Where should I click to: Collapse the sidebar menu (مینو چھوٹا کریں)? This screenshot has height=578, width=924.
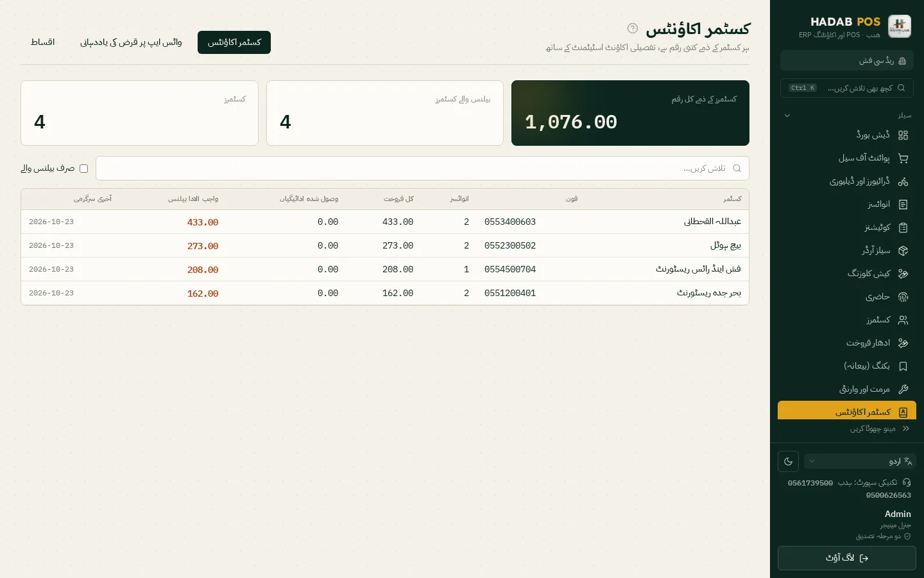click(x=880, y=428)
